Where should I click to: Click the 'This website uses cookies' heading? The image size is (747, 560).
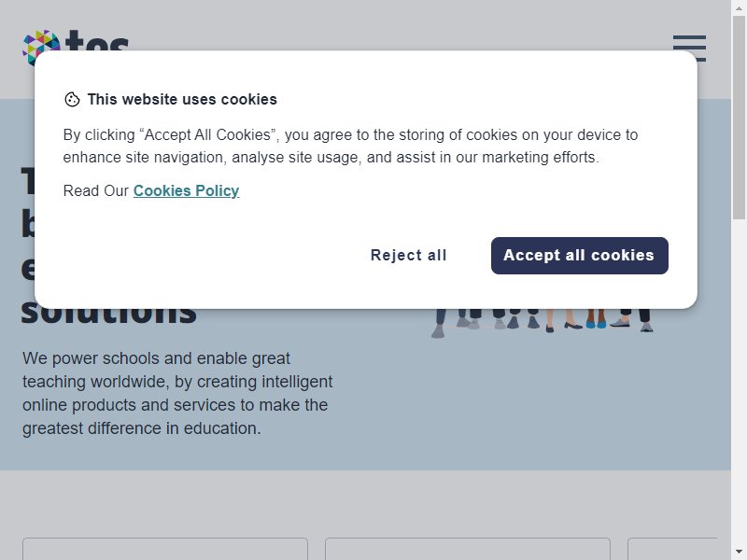click(182, 100)
